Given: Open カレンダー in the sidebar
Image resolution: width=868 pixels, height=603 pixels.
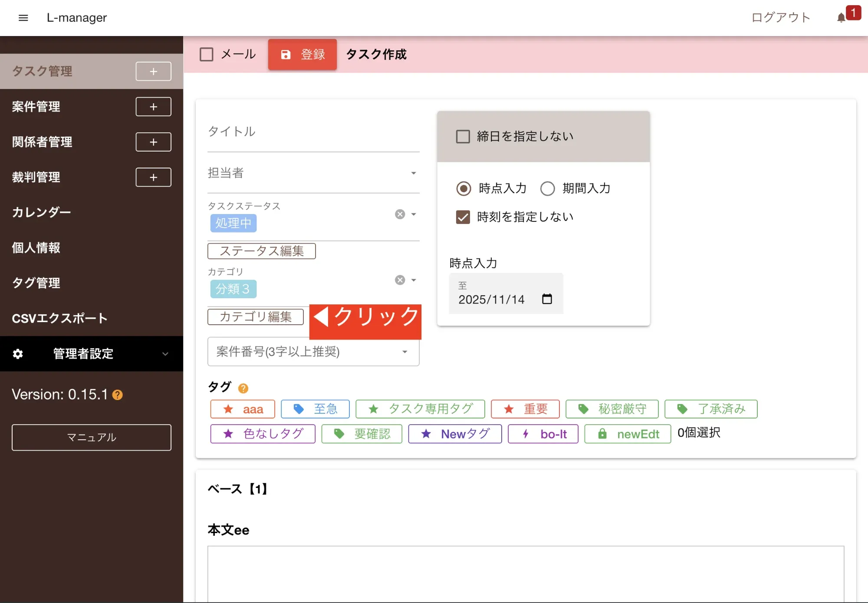Looking at the screenshot, I should 41,212.
